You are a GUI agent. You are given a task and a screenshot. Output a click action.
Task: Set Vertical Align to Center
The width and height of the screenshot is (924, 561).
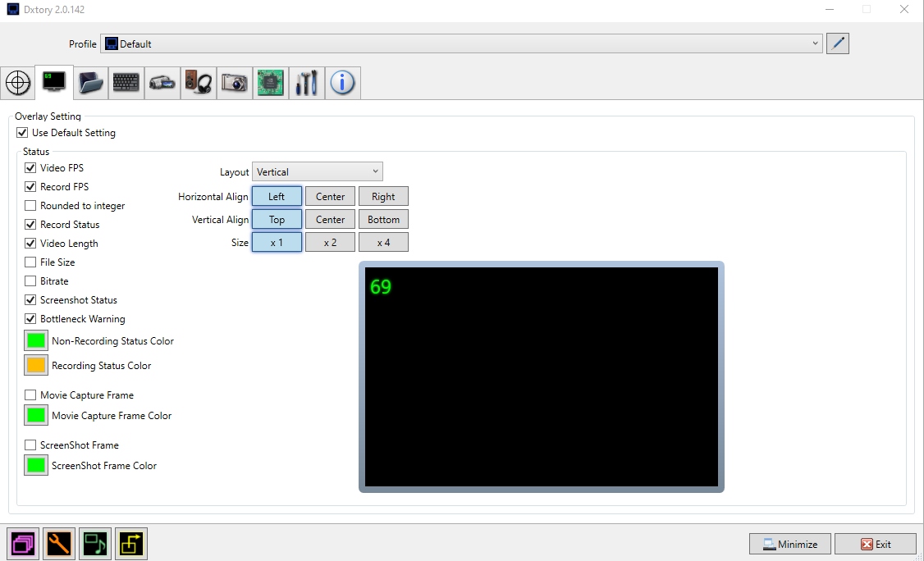[330, 219]
